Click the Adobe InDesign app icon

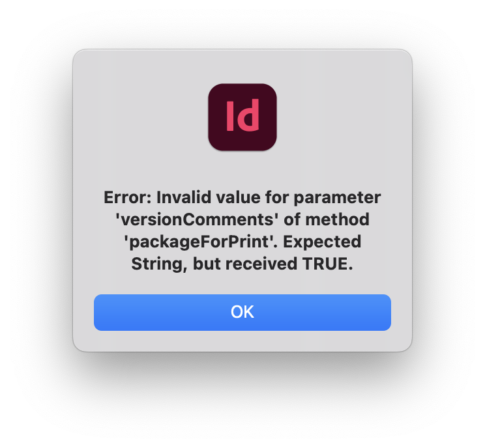[242, 117]
